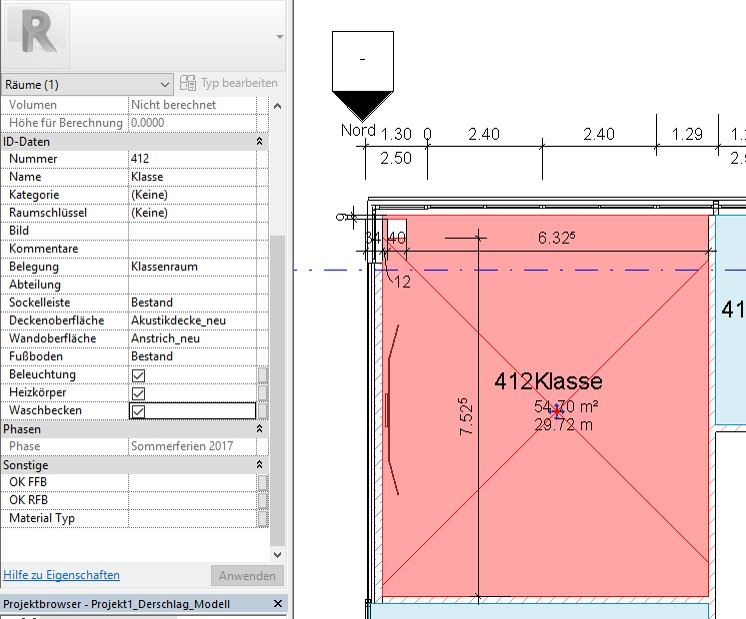The width and height of the screenshot is (746, 619).
Task: Close the Projektbrowser panel
Action: (277, 604)
